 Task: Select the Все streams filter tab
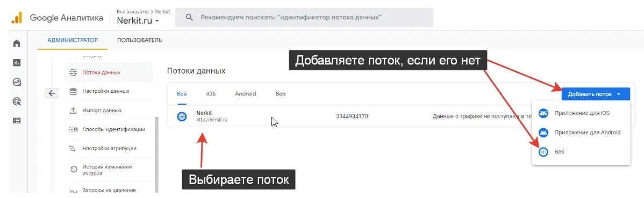click(x=182, y=94)
